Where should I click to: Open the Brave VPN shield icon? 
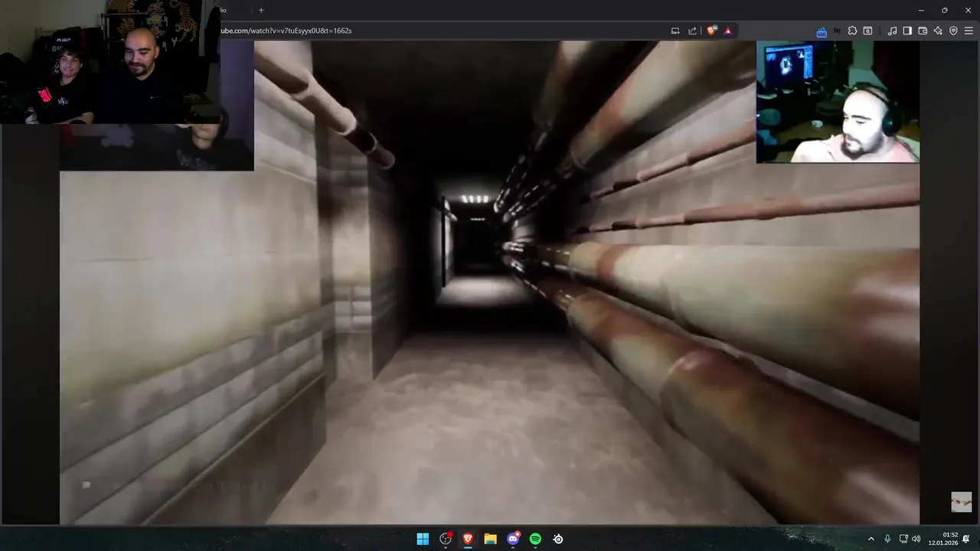point(953,31)
